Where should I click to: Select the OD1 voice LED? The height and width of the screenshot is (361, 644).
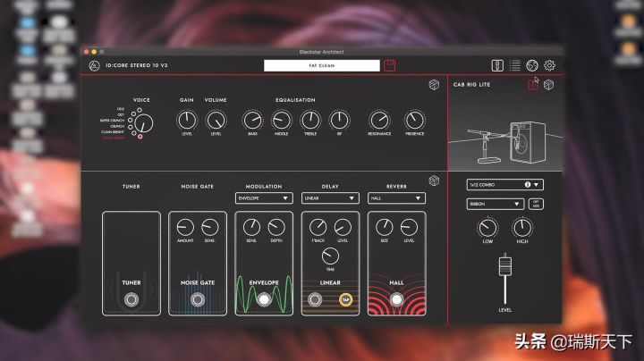pos(133,114)
